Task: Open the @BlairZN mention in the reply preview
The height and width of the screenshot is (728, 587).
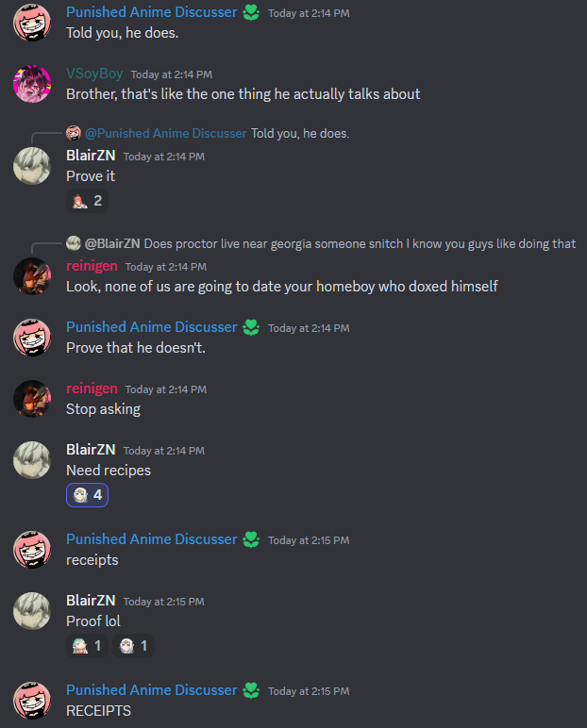Action: click(x=112, y=243)
